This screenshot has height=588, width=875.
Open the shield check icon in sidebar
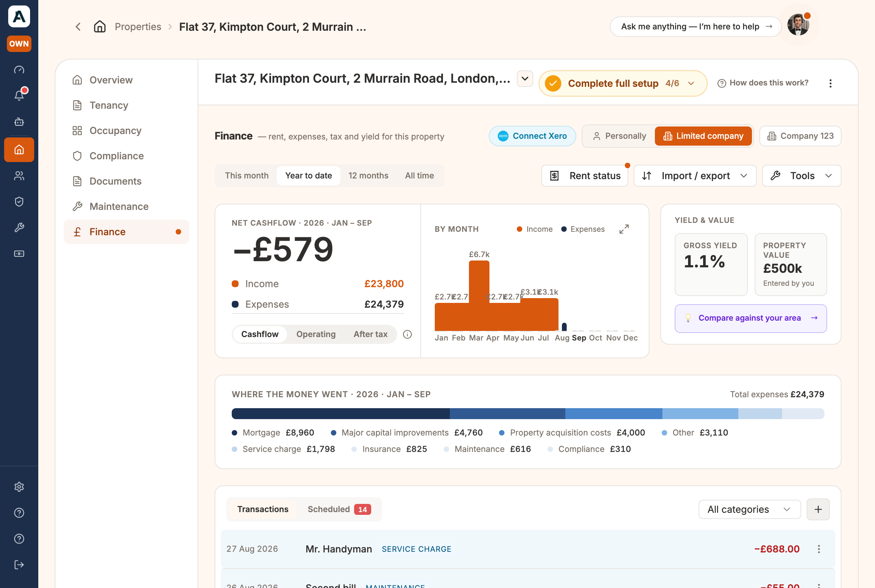pos(19,202)
